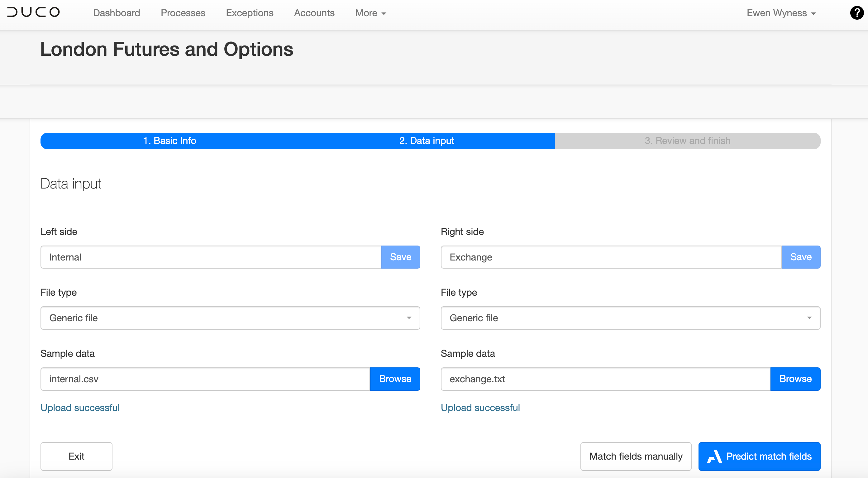Browse for the internal.csv sample file
The image size is (868, 478).
point(395,379)
